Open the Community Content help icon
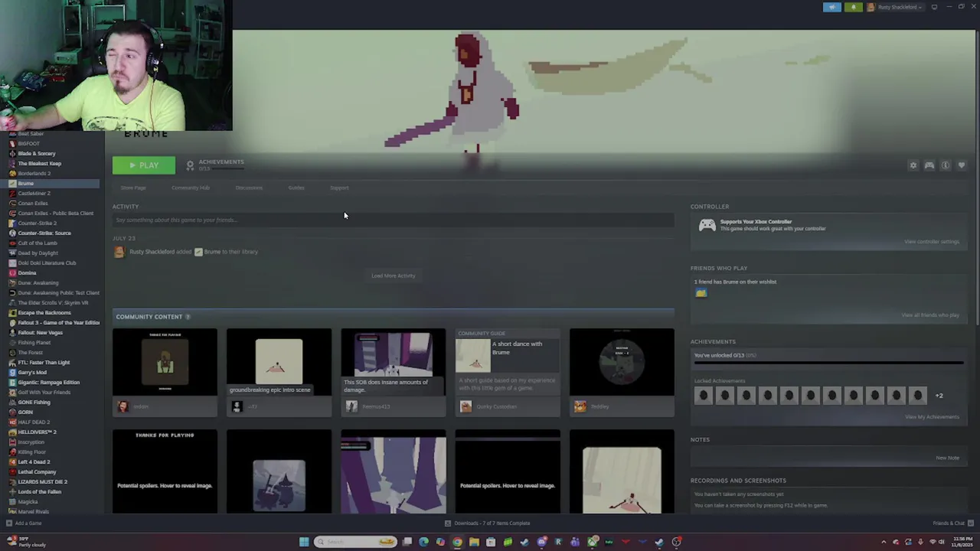The width and height of the screenshot is (980, 551). 188,317
